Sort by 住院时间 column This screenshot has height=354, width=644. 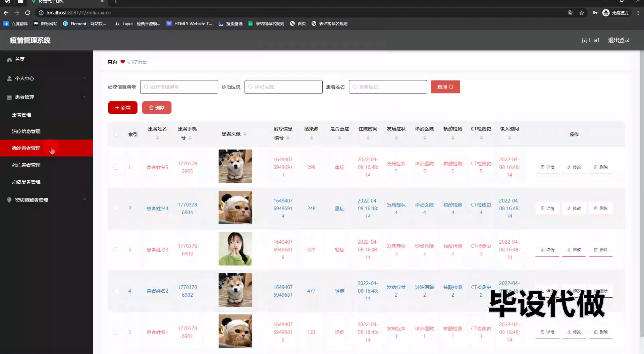pos(368,138)
